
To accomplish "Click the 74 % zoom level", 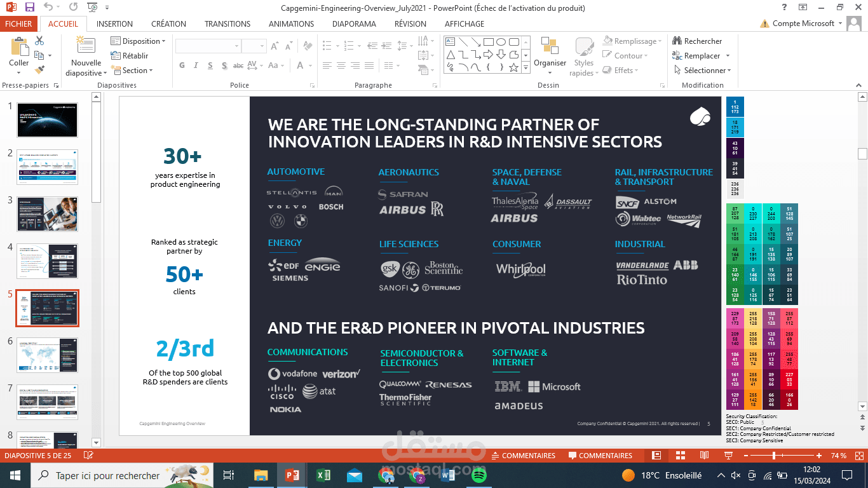I will pyautogui.click(x=839, y=456).
